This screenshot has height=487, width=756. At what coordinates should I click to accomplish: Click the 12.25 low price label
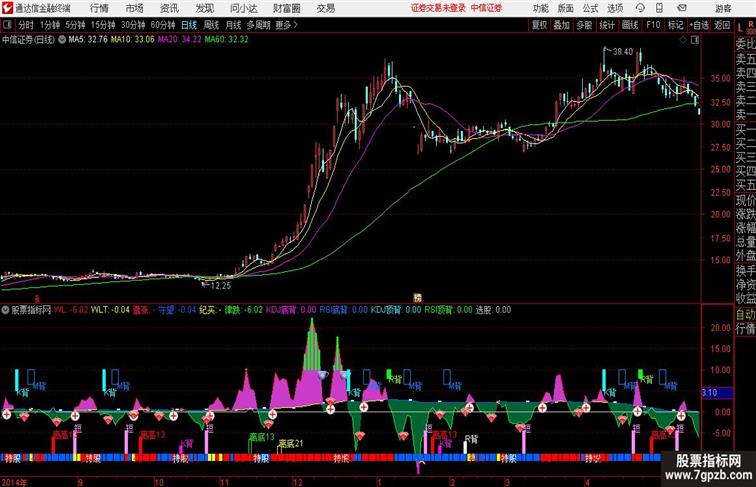pyautogui.click(x=221, y=285)
